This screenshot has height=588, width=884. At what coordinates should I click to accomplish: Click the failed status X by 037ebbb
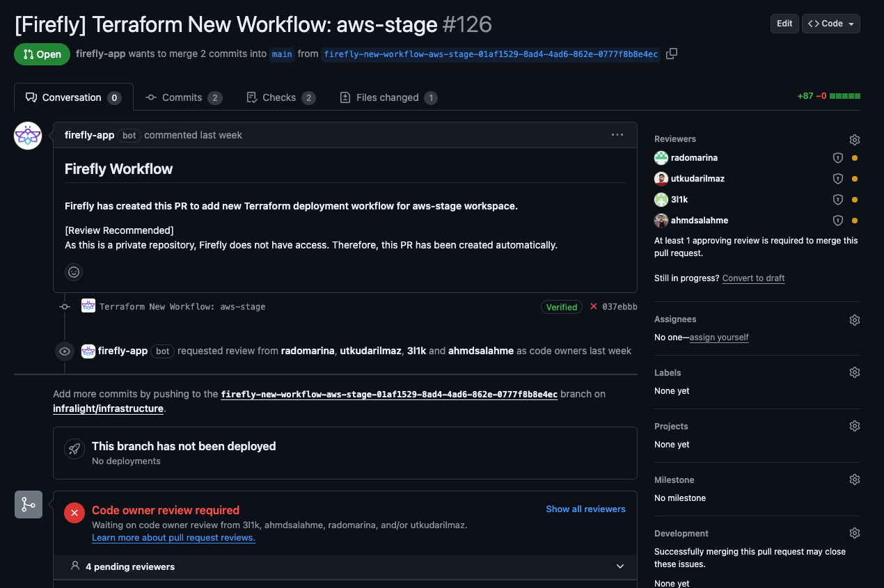coord(594,306)
